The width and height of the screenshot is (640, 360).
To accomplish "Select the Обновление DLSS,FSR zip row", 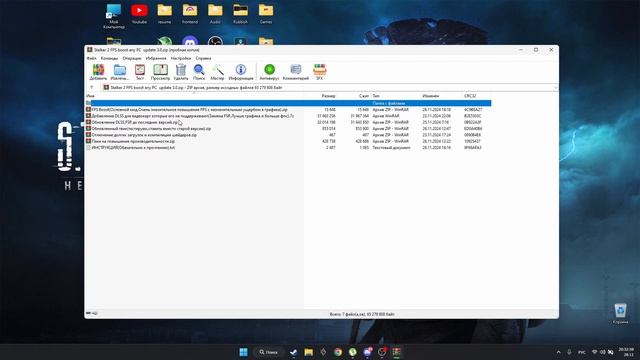I will click(x=288, y=122).
